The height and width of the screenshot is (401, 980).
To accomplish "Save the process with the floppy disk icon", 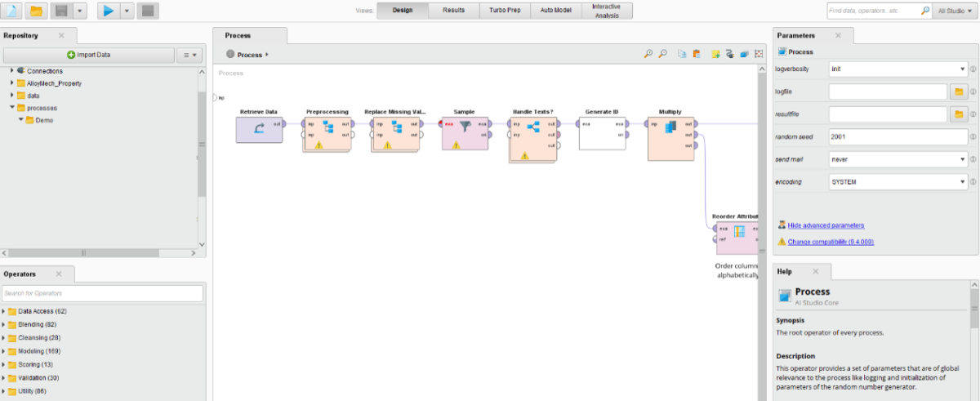I will pyautogui.click(x=60, y=11).
